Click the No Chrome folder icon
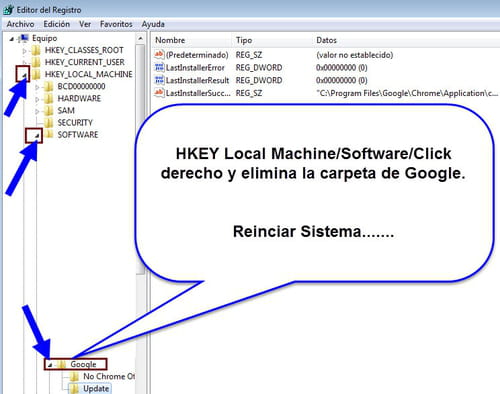500x394 pixels. pos(74,377)
